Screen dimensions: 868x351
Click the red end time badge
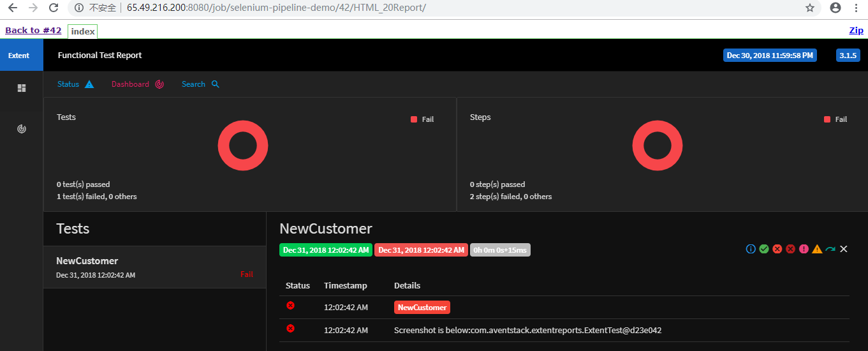pos(421,250)
